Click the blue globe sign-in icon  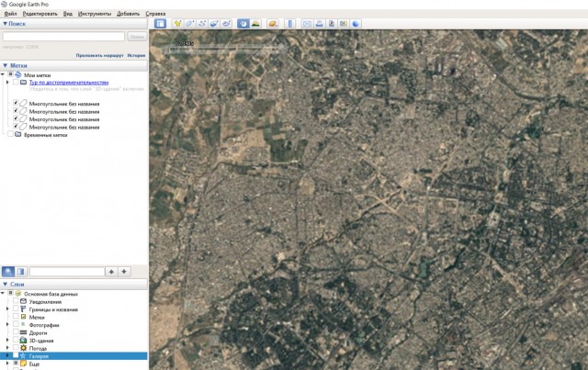(x=356, y=24)
